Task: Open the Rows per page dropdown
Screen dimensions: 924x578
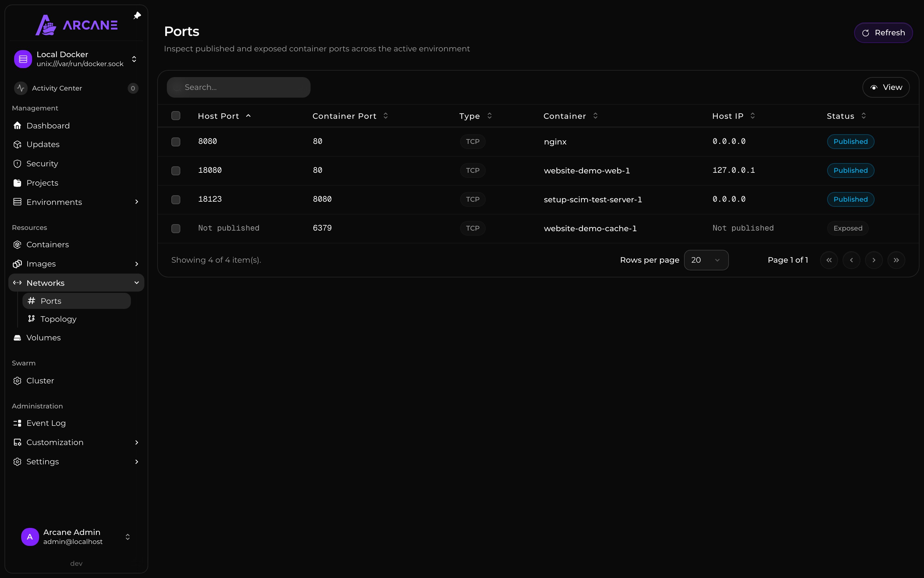Action: (706, 260)
